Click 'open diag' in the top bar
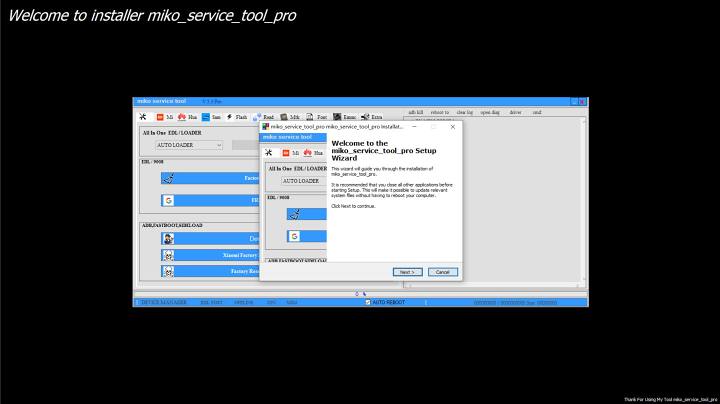 click(490, 112)
